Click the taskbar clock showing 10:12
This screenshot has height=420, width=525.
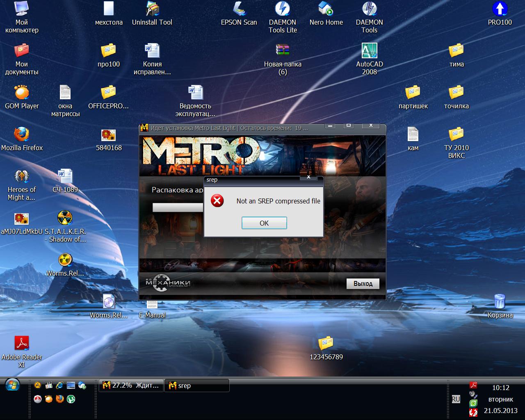tap(500, 388)
